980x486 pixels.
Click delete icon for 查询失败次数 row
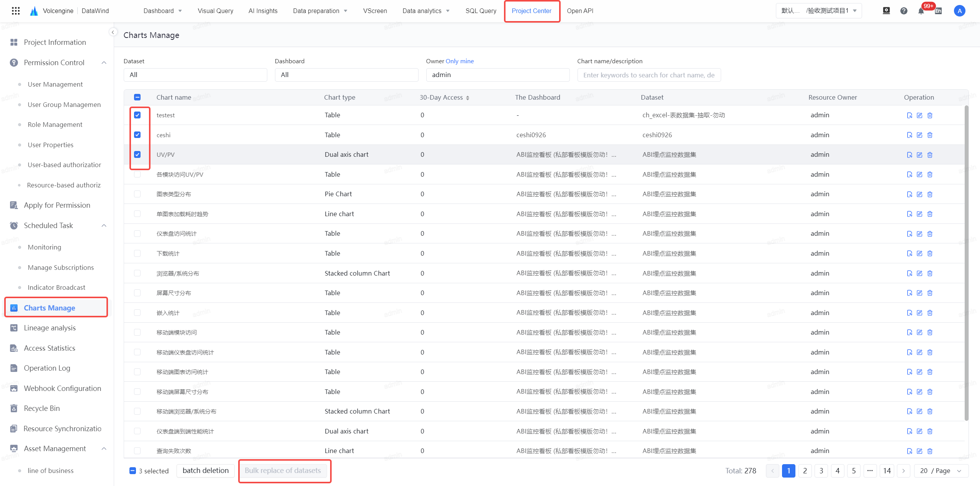click(x=930, y=451)
